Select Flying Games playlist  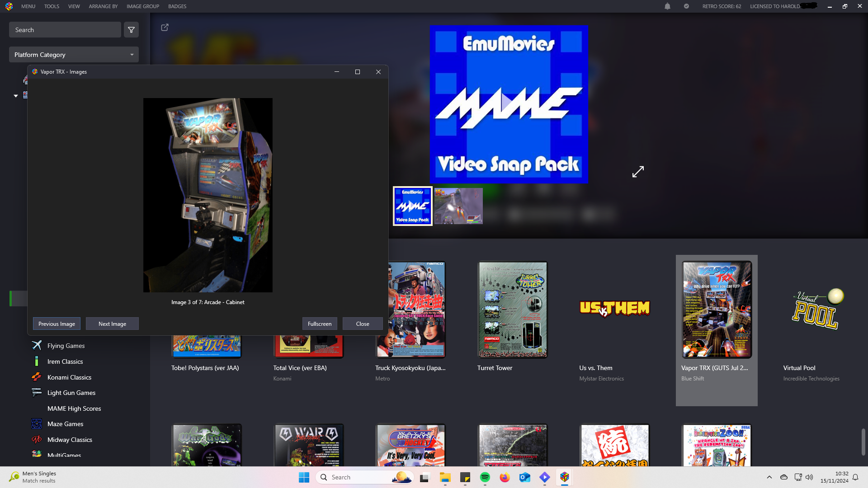pos(66,346)
